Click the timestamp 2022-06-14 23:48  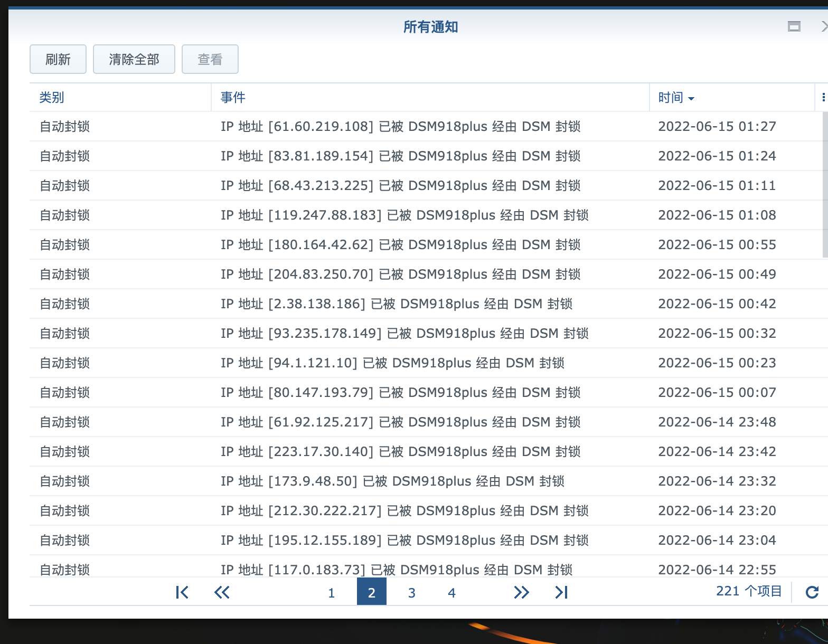[717, 422]
